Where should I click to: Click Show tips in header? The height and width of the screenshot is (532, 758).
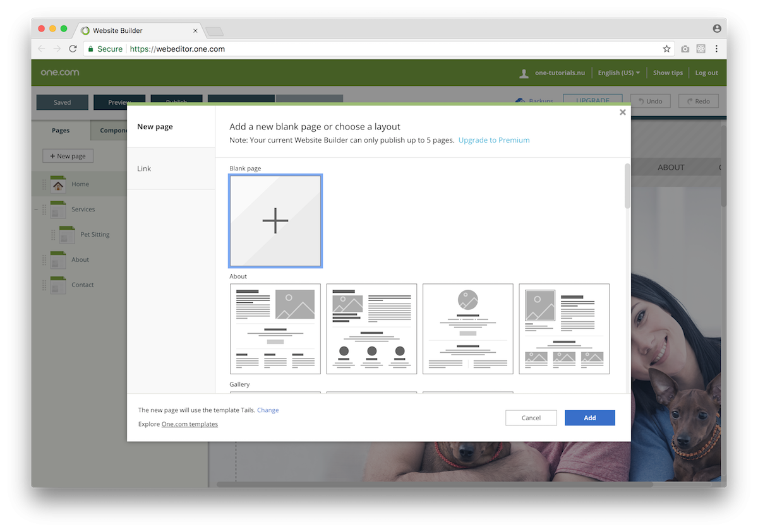668,73
